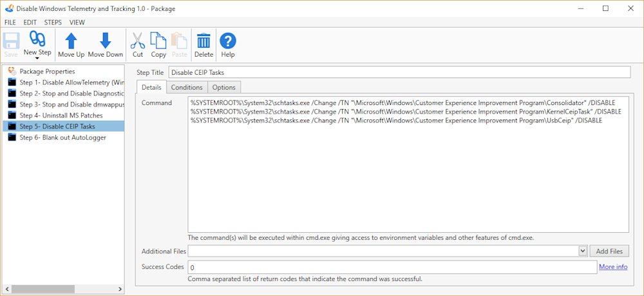Minimize the Package window

tap(581, 8)
